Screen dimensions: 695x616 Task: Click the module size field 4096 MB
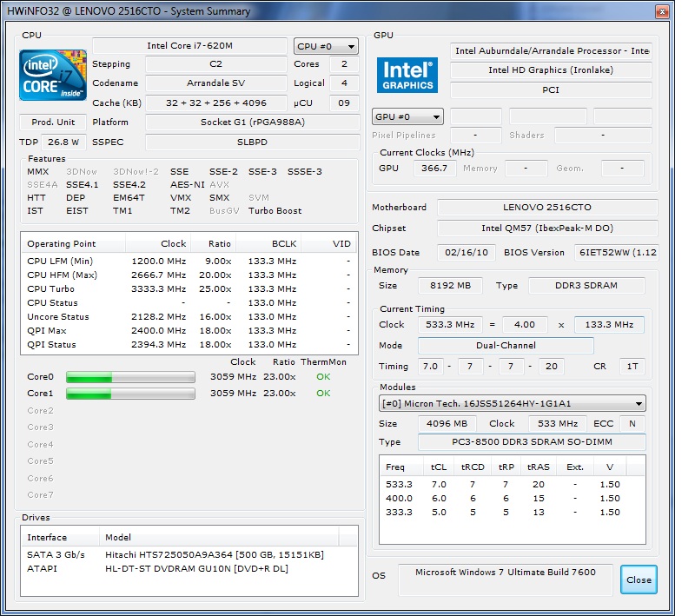pyautogui.click(x=447, y=424)
